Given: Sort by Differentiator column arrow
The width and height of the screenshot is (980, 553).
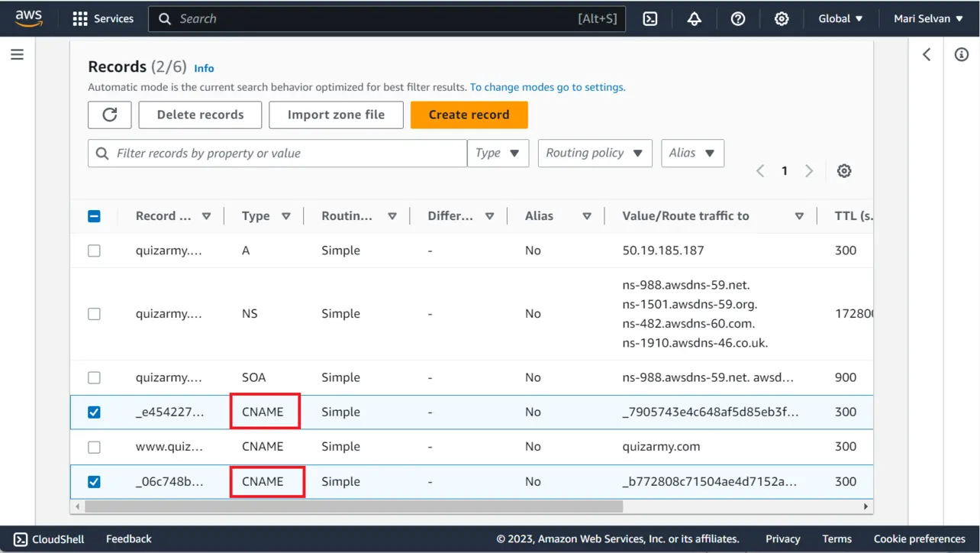Looking at the screenshot, I should 490,216.
